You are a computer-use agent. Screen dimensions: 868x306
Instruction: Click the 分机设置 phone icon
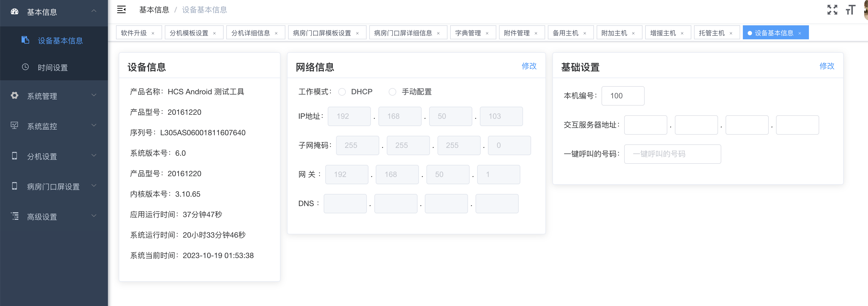pyautogui.click(x=15, y=156)
